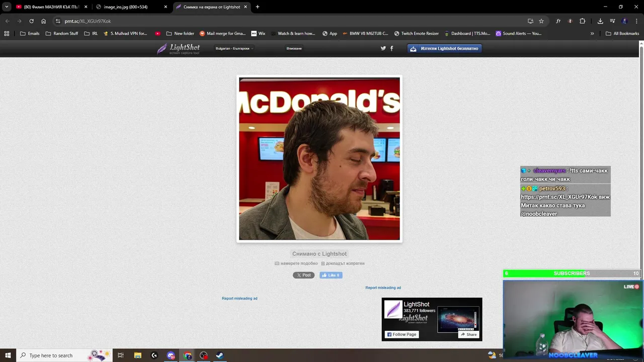Image resolution: width=644 pixels, height=362 pixels.
Task: Switch to Chrome on the taskbar
Action: (x=188, y=355)
